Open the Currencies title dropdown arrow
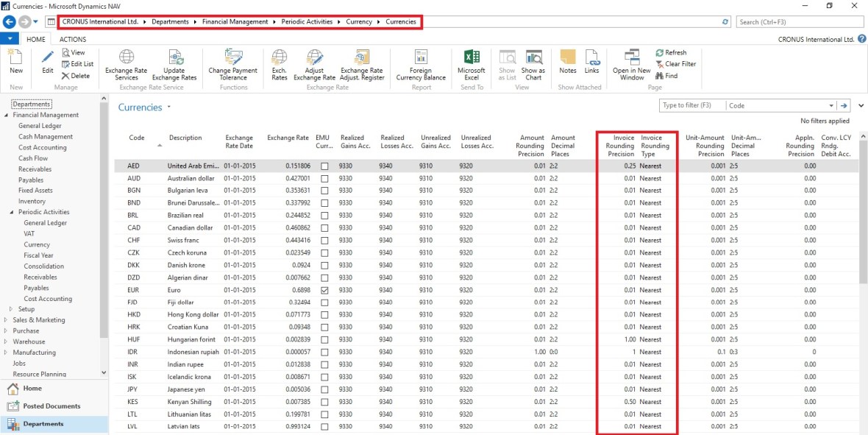This screenshot has width=868, height=435. click(168, 107)
